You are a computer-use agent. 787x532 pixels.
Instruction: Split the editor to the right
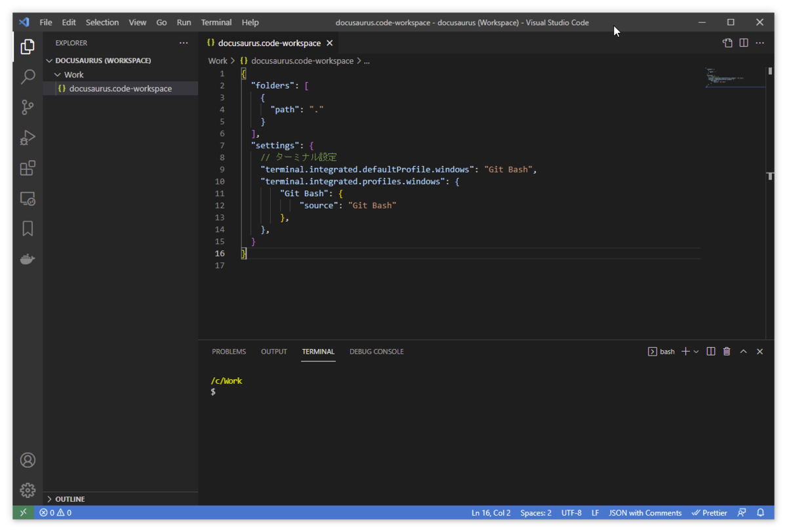pyautogui.click(x=744, y=43)
